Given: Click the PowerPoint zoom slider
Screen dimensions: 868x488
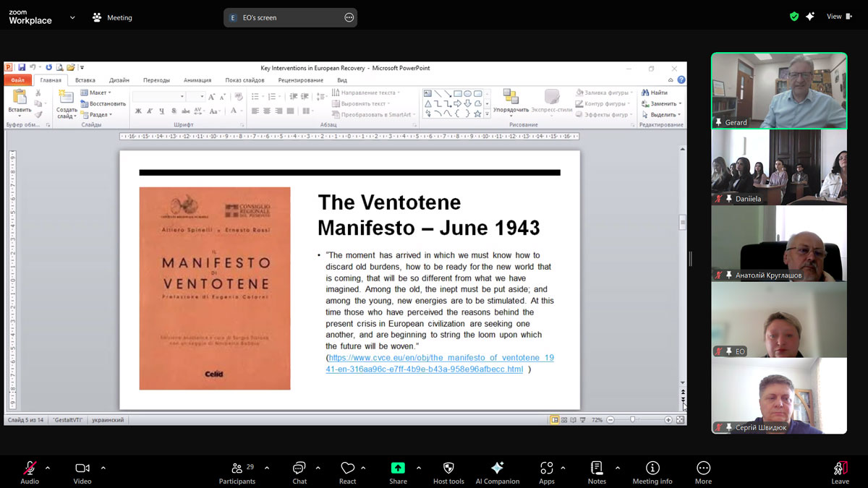Looking at the screenshot, I should pos(634,420).
